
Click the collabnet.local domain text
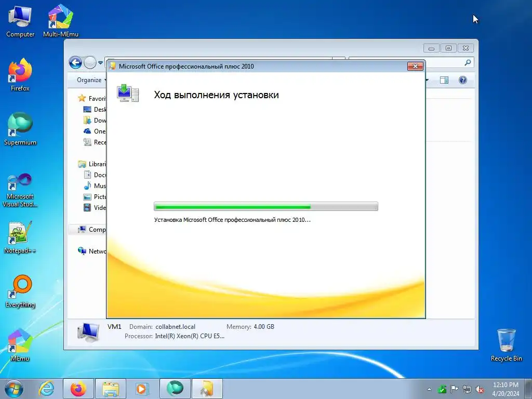pyautogui.click(x=176, y=327)
